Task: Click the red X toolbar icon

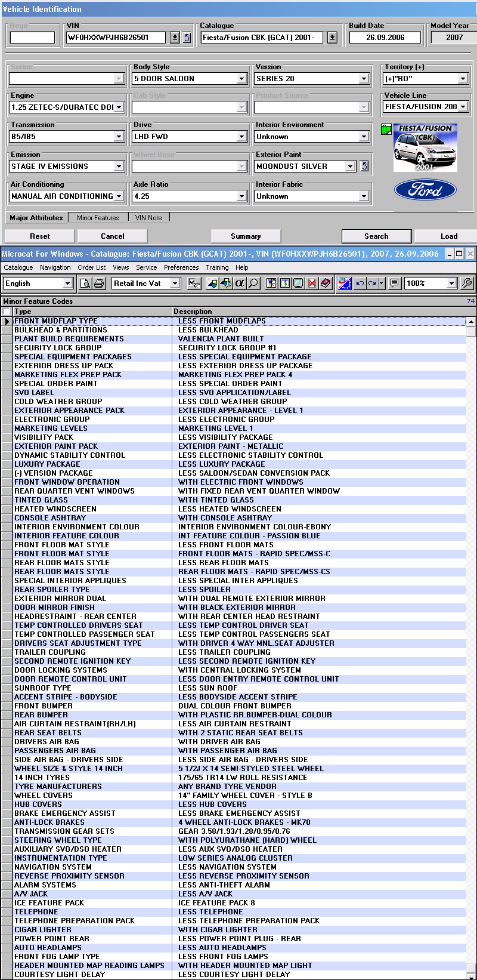Action: tap(312, 283)
